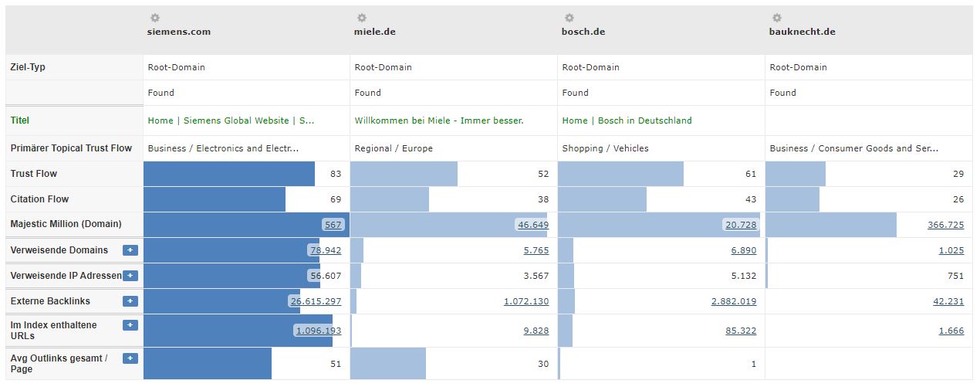Open miele.de external backlinks 1.072.130
This screenshot has height=387, width=980.
point(526,301)
